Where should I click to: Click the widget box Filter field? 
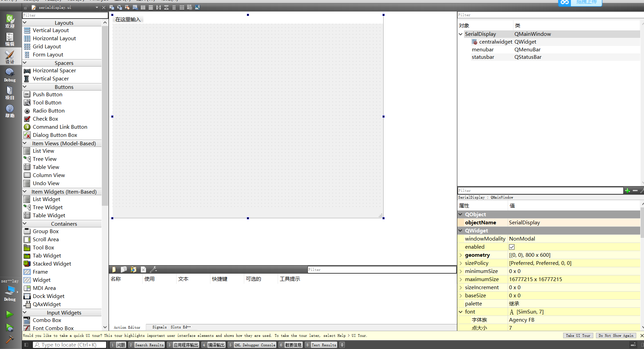(x=65, y=15)
